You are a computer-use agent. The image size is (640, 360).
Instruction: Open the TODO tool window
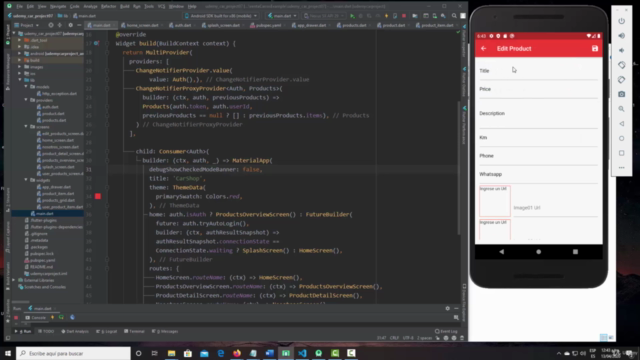[46, 331]
